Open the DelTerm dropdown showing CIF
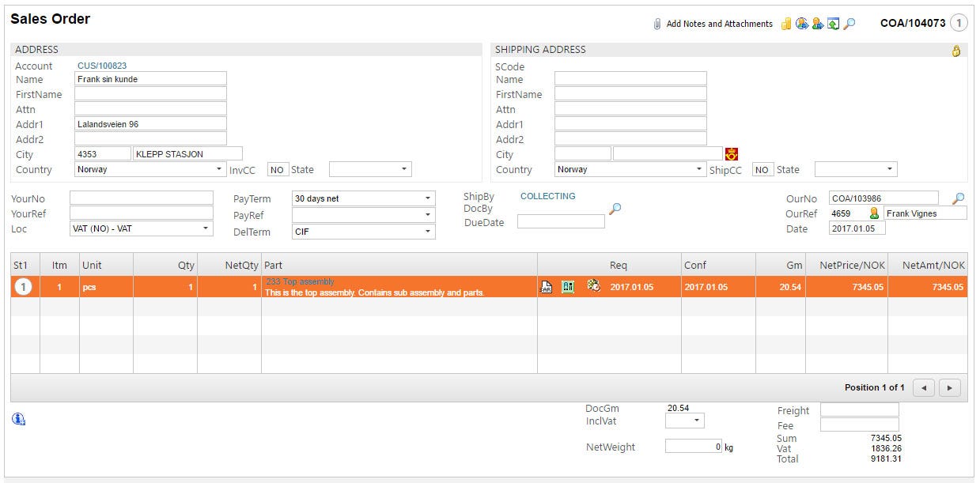 (x=364, y=232)
